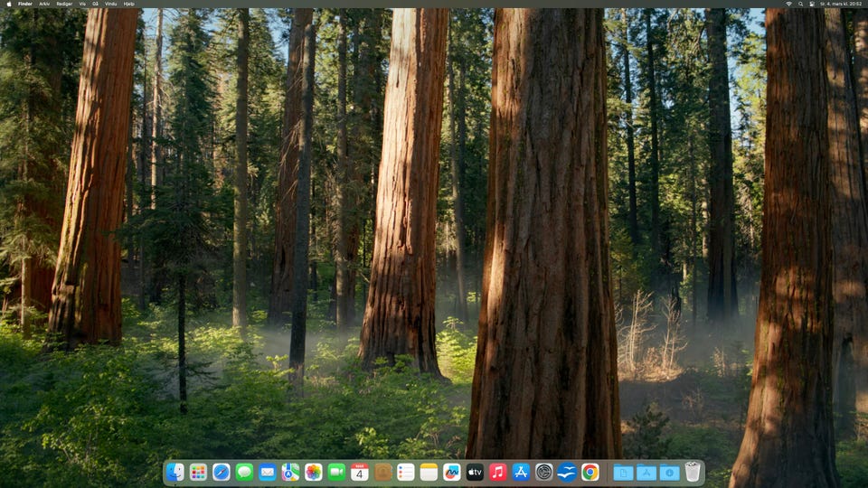Click the date and time in menu bar
Image resolution: width=868 pixels, height=488 pixels.
coord(840,4)
